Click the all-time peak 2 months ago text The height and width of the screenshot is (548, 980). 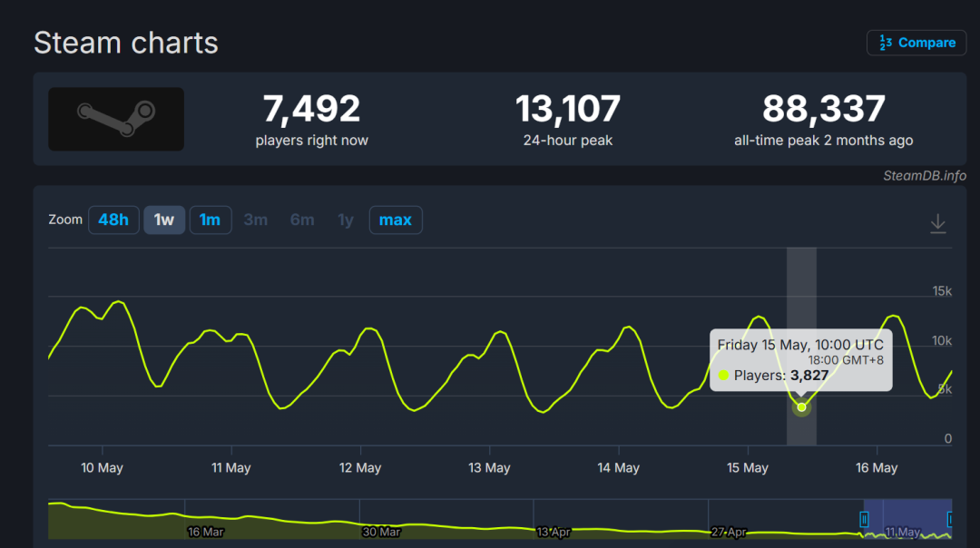[x=823, y=141]
